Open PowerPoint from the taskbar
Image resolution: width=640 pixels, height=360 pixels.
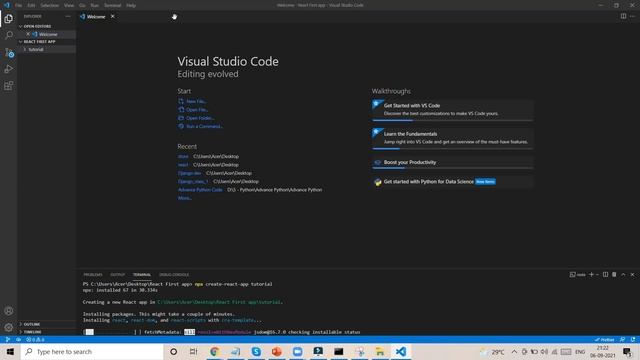(x=276, y=351)
